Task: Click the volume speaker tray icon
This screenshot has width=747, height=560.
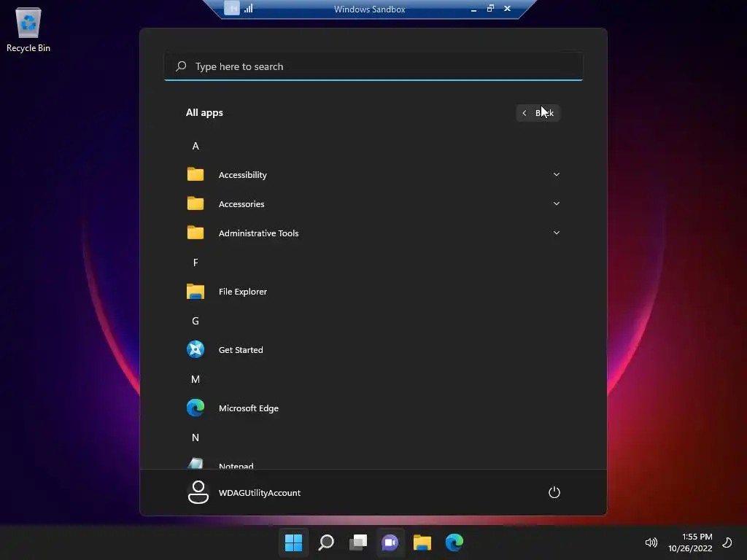Action: [651, 542]
